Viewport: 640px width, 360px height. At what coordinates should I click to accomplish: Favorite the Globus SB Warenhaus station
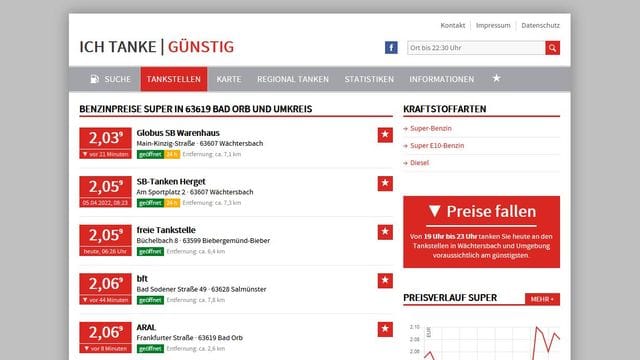385,135
